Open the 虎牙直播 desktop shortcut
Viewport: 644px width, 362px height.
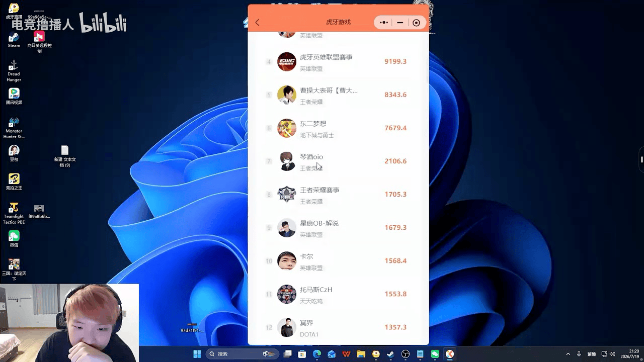(14, 11)
